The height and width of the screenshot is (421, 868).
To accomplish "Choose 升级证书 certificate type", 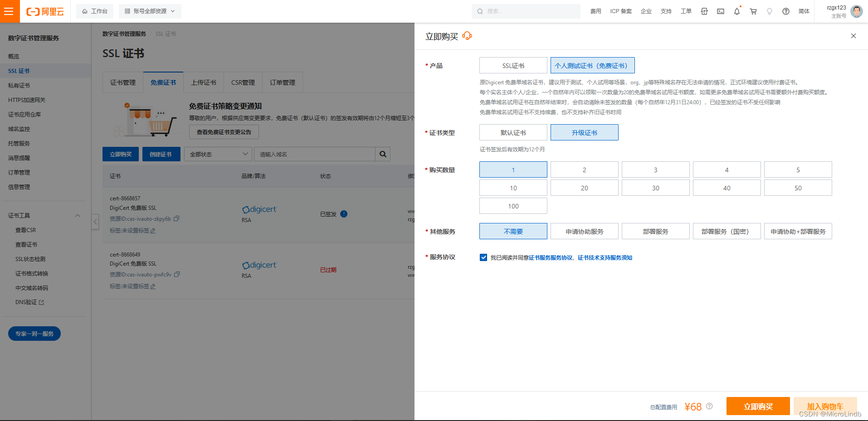I will (x=585, y=132).
